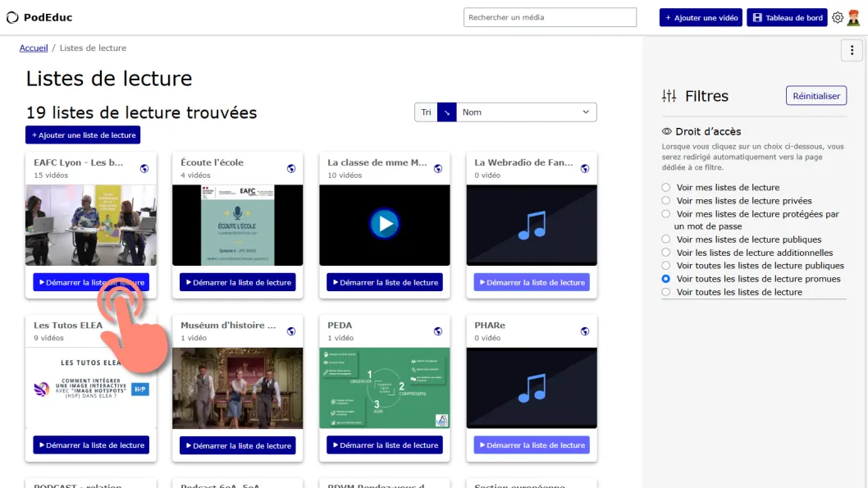This screenshot has height=488, width=868.
Task: Click the Rechercher un média search field
Action: click(x=550, y=17)
